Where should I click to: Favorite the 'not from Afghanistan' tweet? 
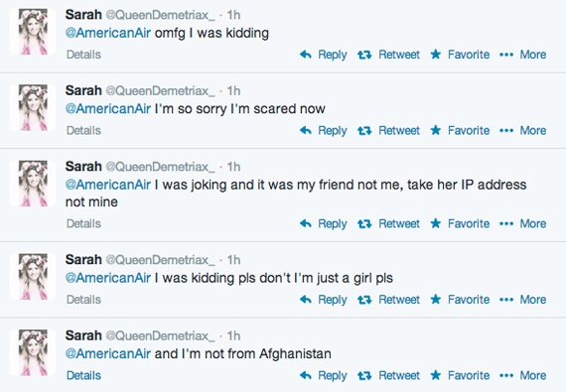coord(460,376)
